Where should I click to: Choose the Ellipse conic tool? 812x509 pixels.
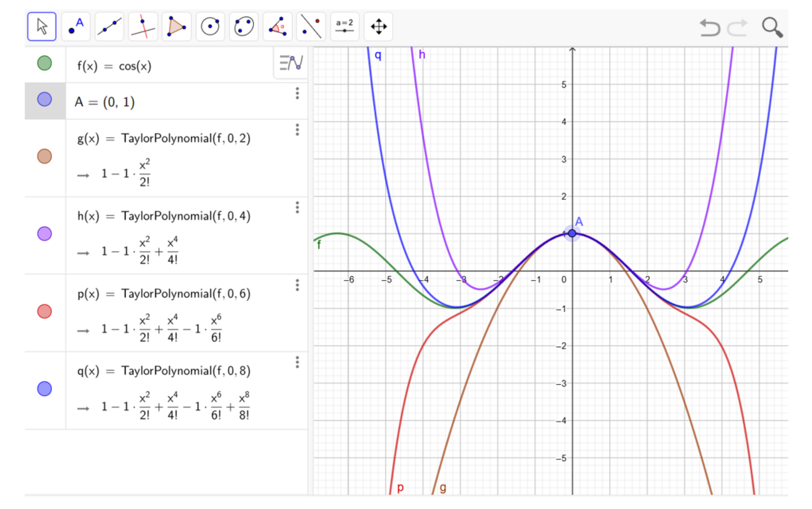coord(244,27)
